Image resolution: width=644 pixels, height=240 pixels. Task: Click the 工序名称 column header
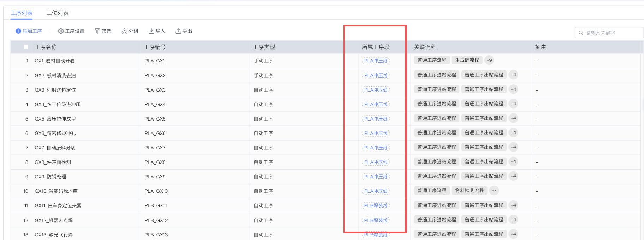[x=46, y=47]
